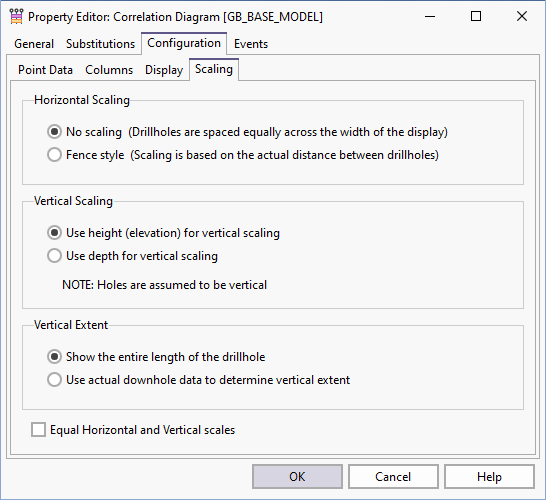Select the Scaling sub-tab
546x500 pixels.
(214, 69)
